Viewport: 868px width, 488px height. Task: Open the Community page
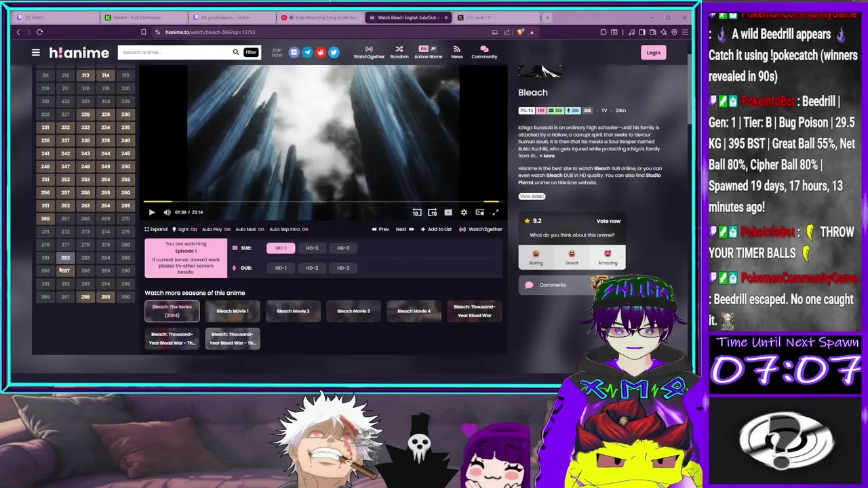coord(484,52)
